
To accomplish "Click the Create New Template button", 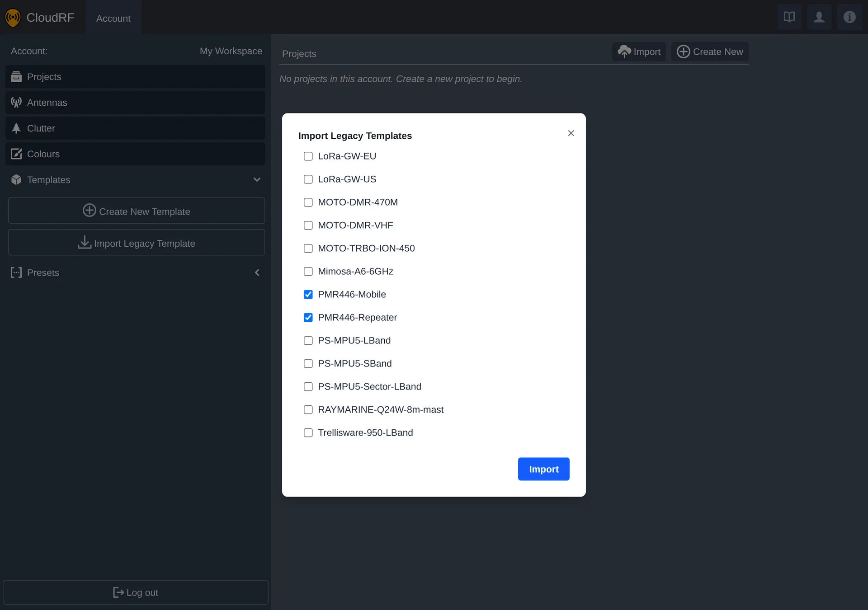I will tap(137, 211).
